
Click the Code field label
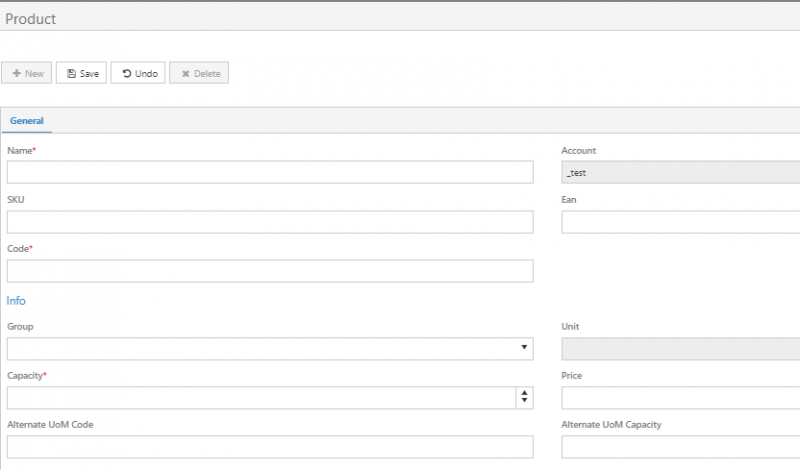click(x=20, y=249)
